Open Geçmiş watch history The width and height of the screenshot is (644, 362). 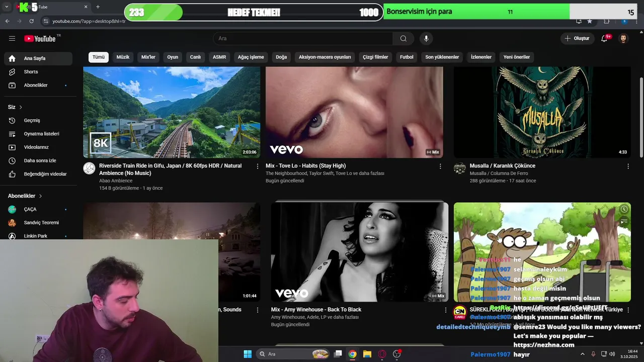point(38,121)
